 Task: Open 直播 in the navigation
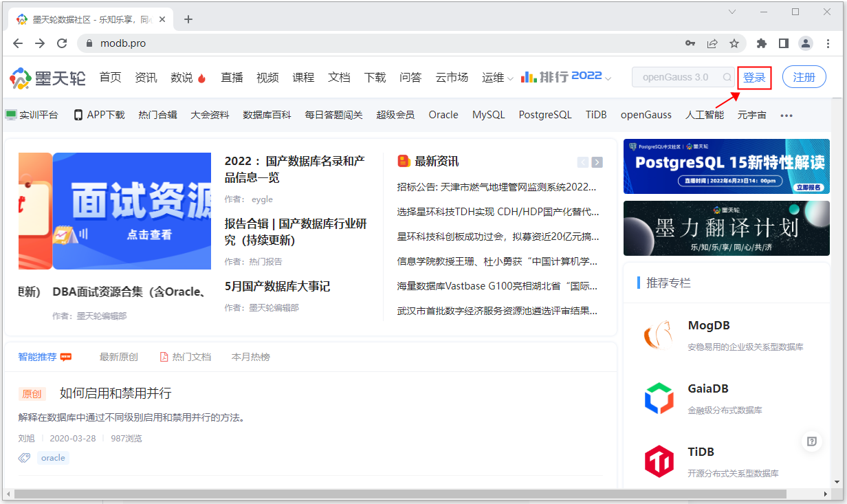(232, 78)
